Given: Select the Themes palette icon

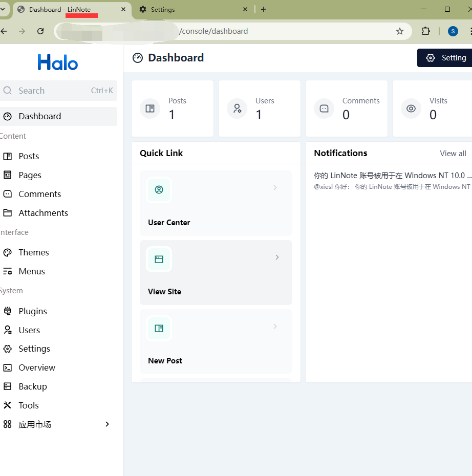Looking at the screenshot, I should point(8,252).
